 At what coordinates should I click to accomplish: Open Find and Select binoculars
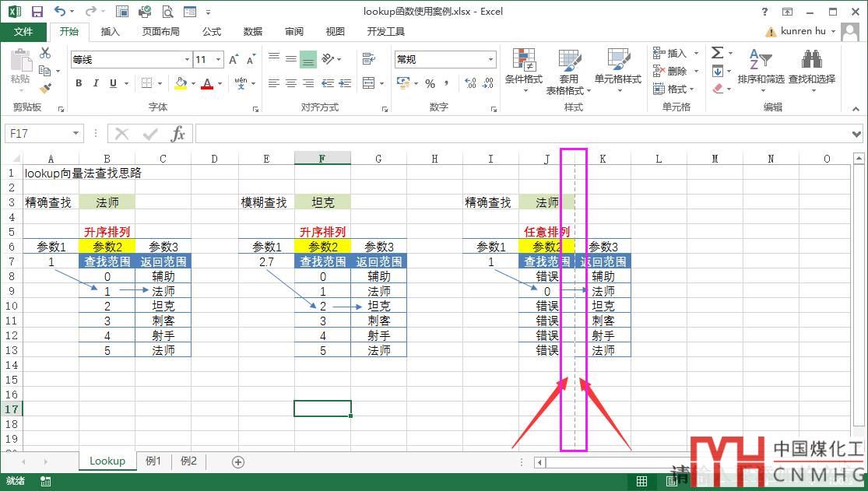click(811, 59)
